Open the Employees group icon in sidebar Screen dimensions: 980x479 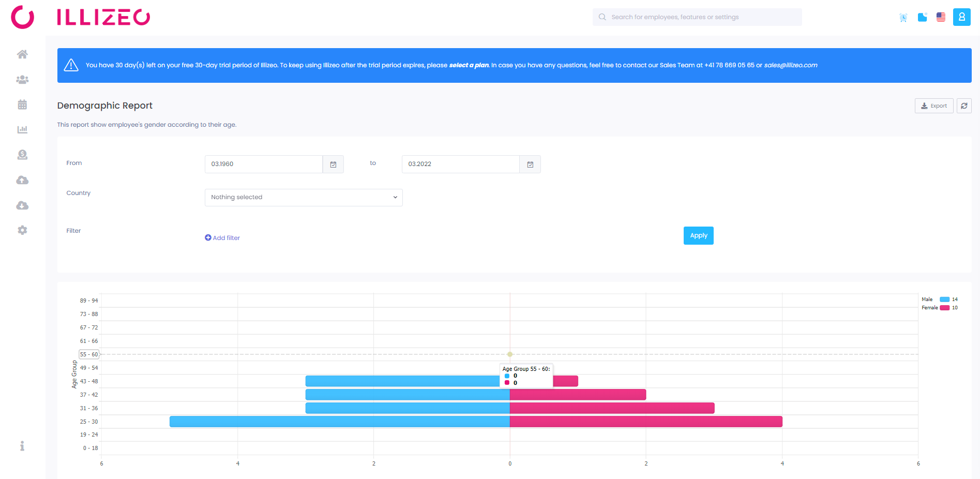pyautogui.click(x=22, y=80)
